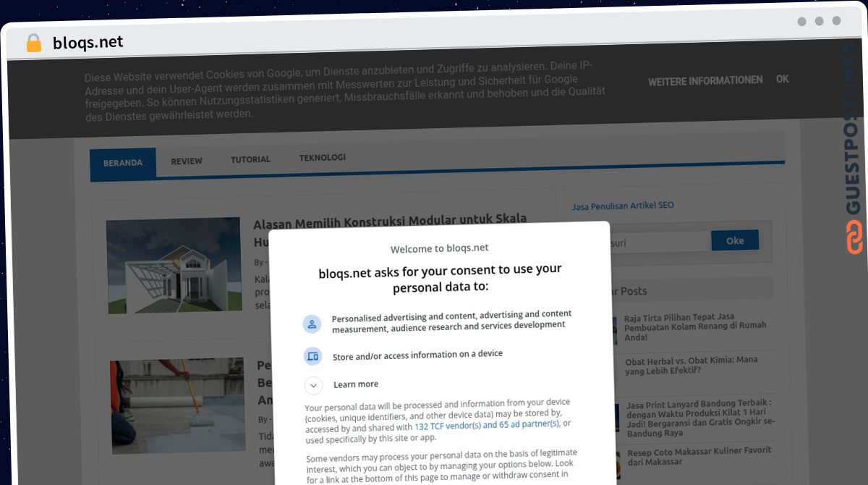This screenshot has width=868, height=485.
Task: Open the TEKNOLOGI tab
Action: pos(322,157)
